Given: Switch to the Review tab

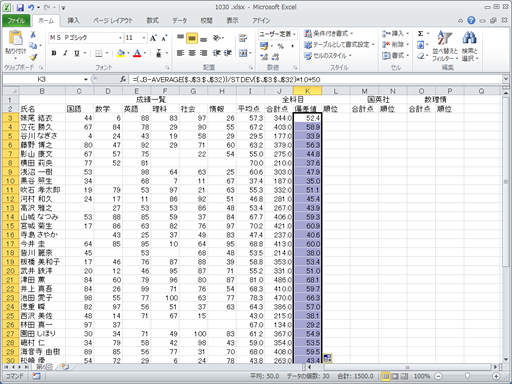Looking at the screenshot, I should pyautogui.click(x=206, y=21).
